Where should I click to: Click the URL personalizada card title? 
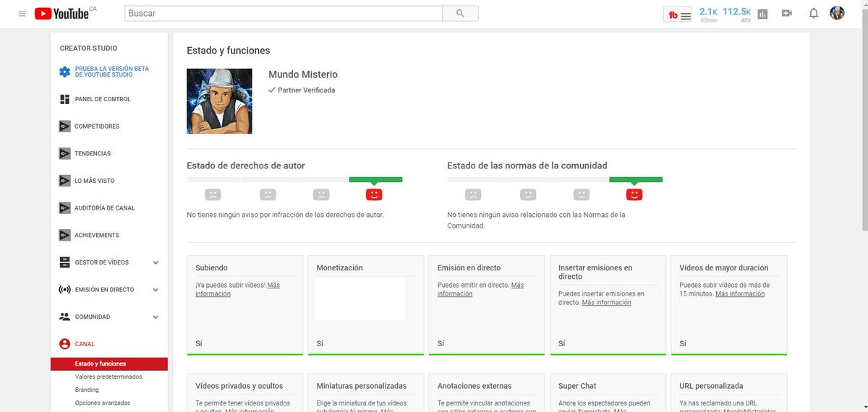(711, 386)
